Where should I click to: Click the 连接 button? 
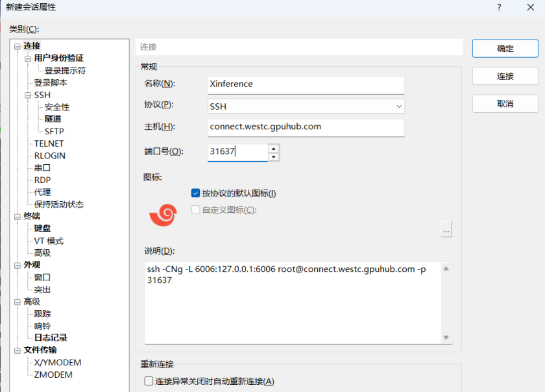tap(505, 76)
